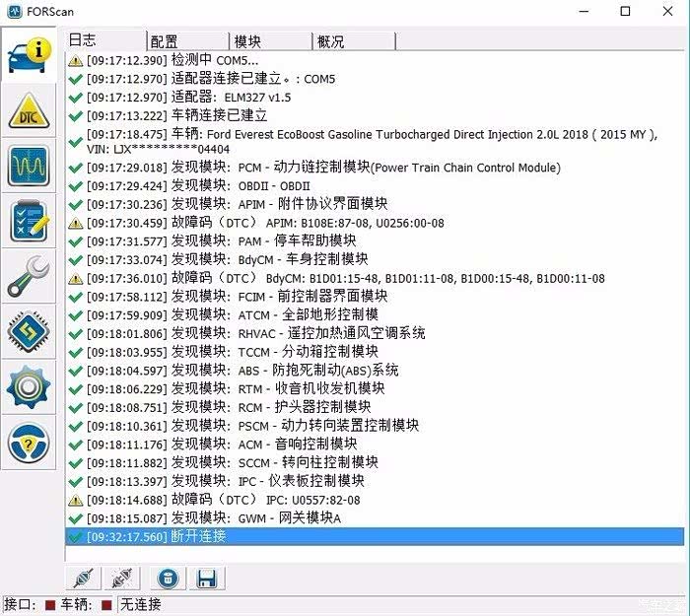Click the connect to vehicle plug button

click(x=84, y=578)
